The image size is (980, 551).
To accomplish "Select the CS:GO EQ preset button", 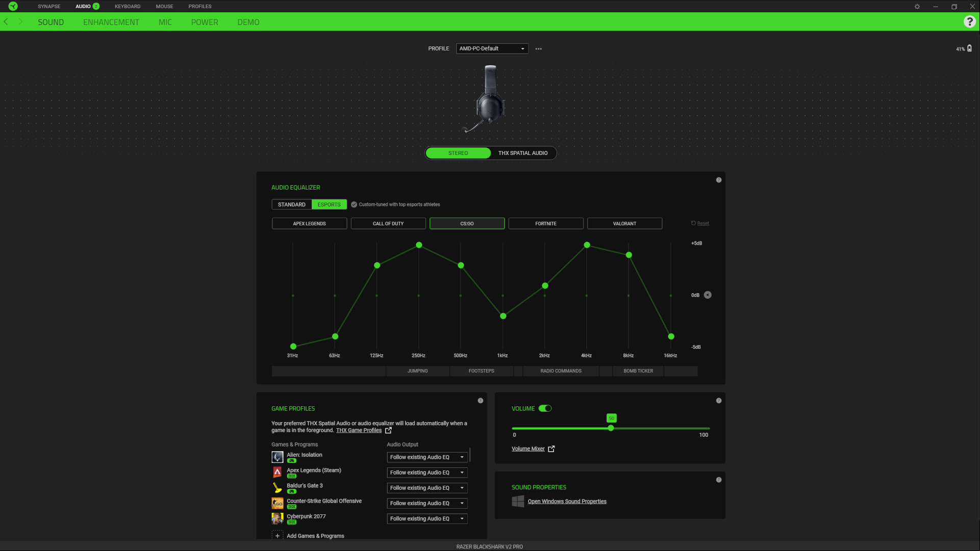I will pyautogui.click(x=467, y=223).
